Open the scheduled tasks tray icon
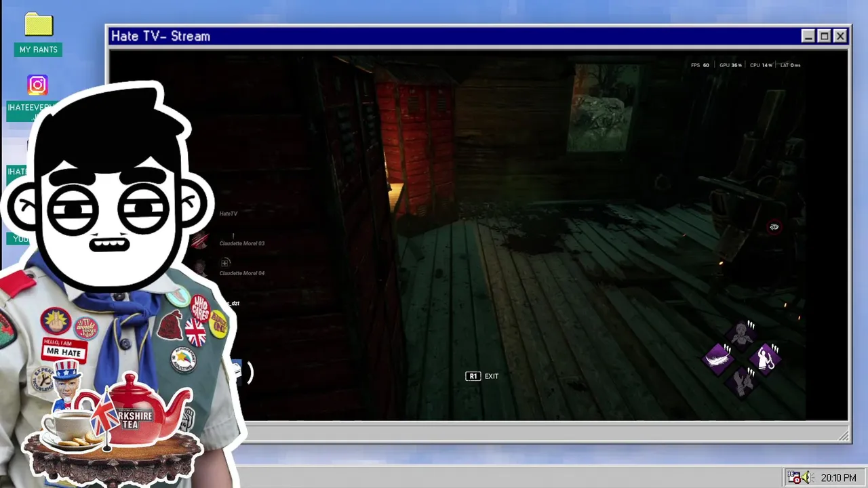 [x=793, y=478]
